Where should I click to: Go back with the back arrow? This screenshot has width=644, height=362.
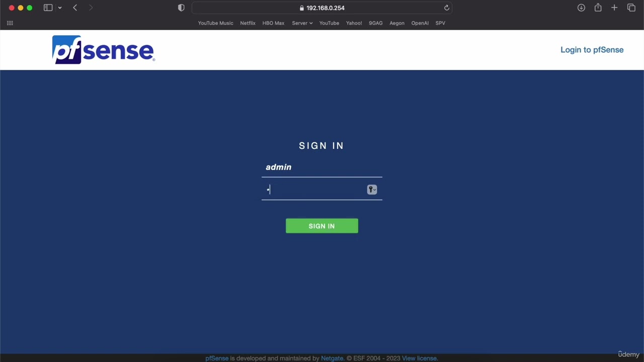click(x=75, y=8)
